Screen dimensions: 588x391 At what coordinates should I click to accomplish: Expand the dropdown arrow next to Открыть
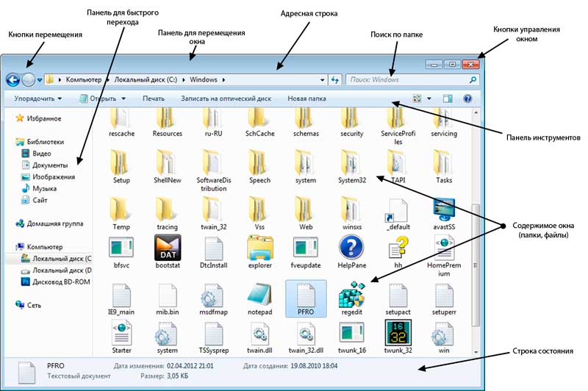123,98
